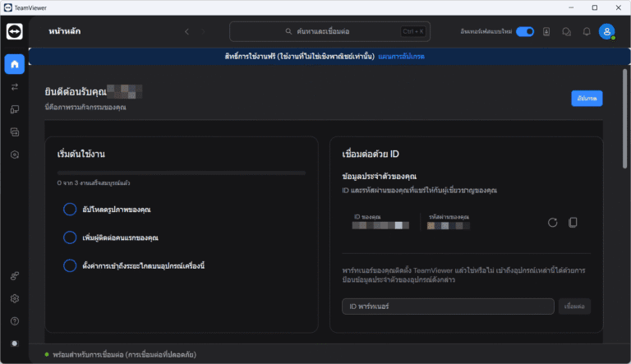Click the ข้อมูลประจำตัวของคุณ subheading
Image resolution: width=631 pixels, height=364 pixels.
[x=379, y=177]
